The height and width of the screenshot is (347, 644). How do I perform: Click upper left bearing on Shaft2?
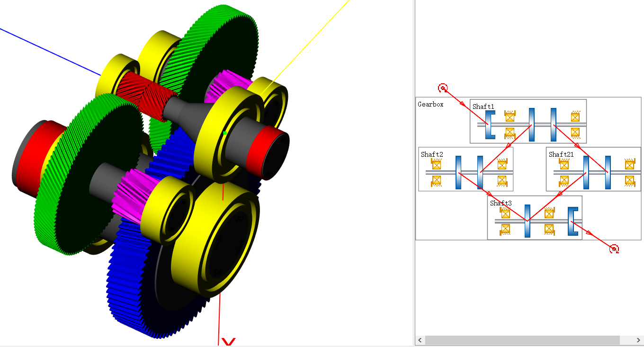[x=436, y=164]
